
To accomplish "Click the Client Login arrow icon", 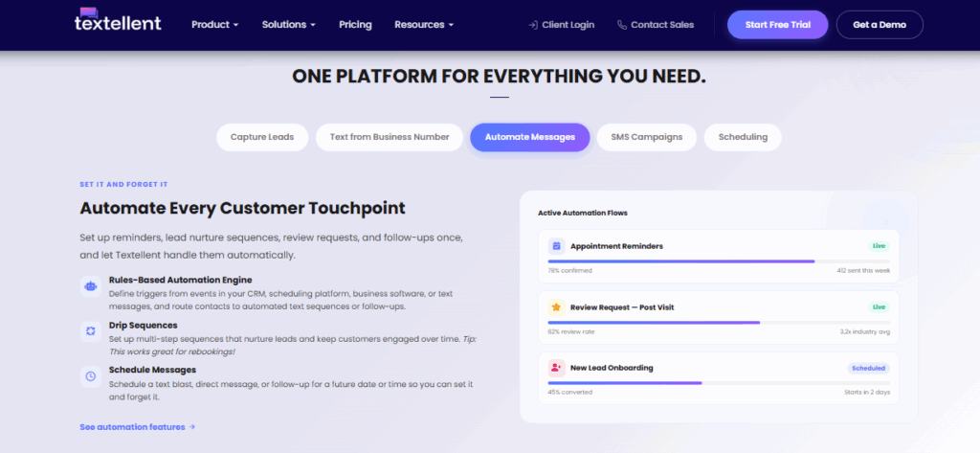I will tap(533, 25).
